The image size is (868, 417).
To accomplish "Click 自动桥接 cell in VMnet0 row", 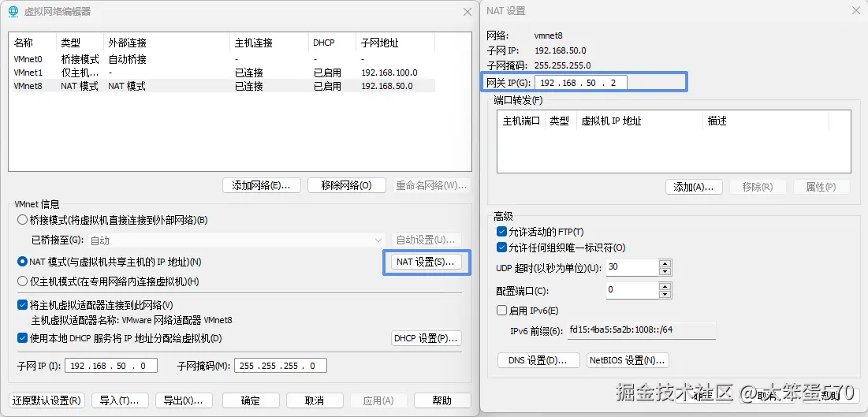I will click(x=127, y=59).
